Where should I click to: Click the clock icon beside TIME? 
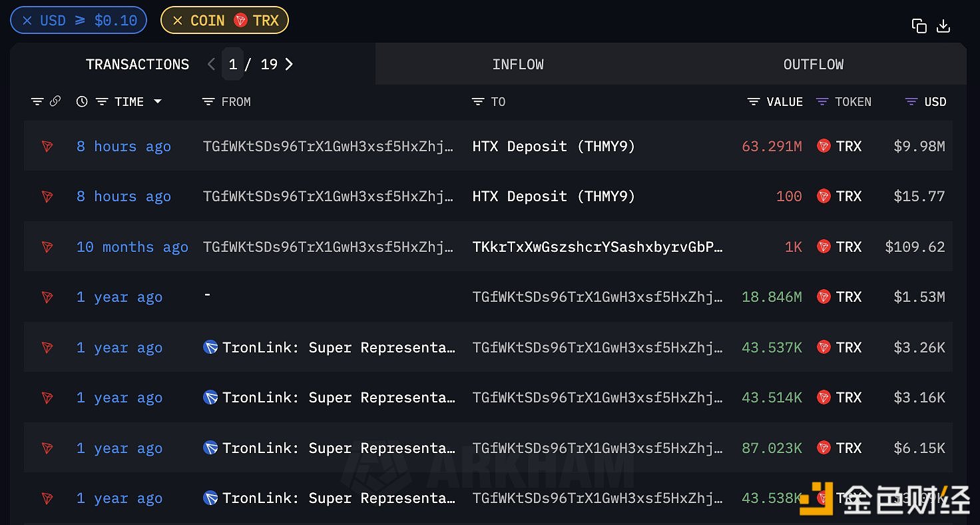coord(82,102)
